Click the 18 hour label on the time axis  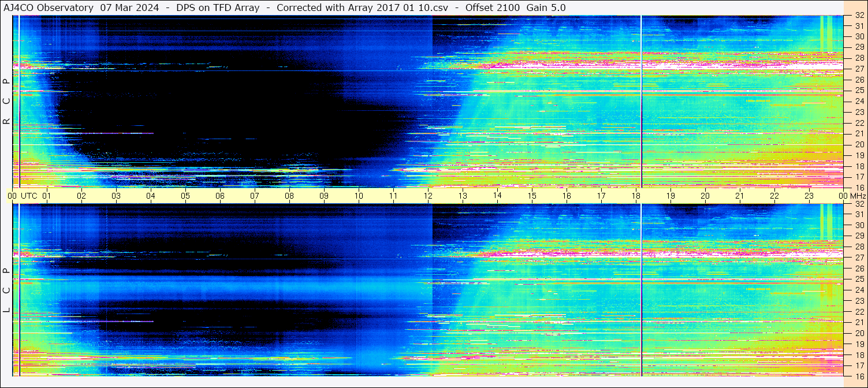click(636, 196)
